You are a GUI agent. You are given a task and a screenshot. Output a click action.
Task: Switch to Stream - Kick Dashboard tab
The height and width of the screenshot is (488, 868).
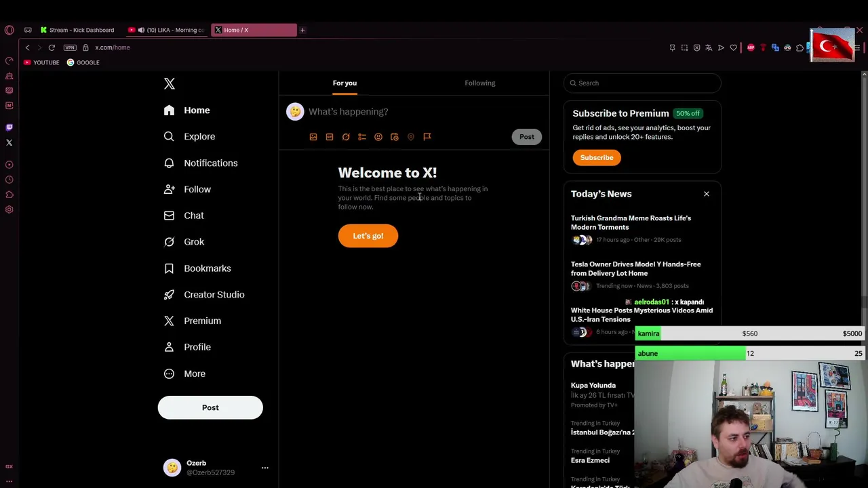(x=77, y=30)
